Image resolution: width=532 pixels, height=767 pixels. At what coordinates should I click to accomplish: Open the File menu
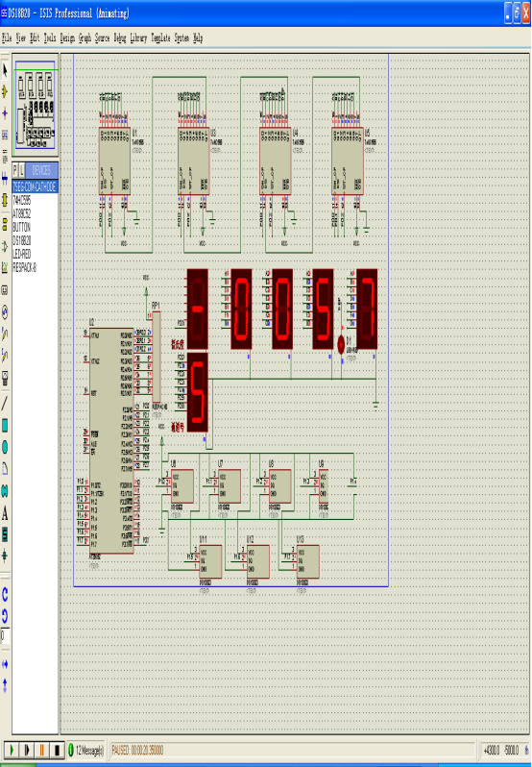pos(7,38)
